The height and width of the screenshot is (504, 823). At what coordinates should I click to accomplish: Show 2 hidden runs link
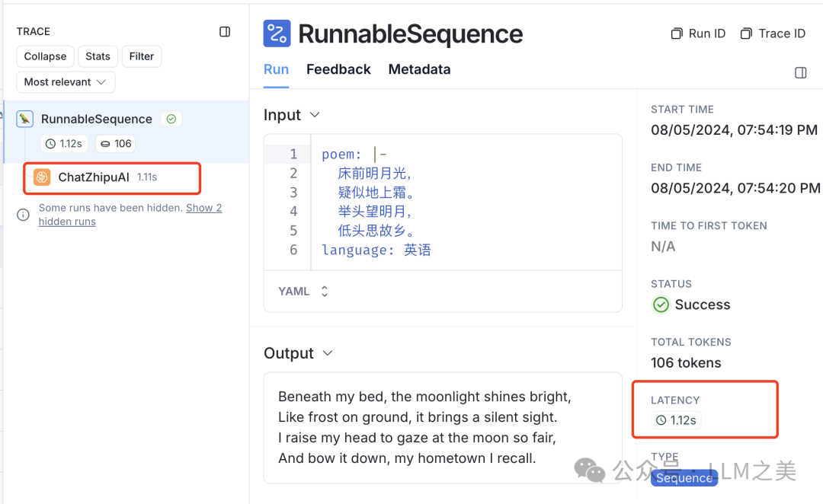coord(203,208)
